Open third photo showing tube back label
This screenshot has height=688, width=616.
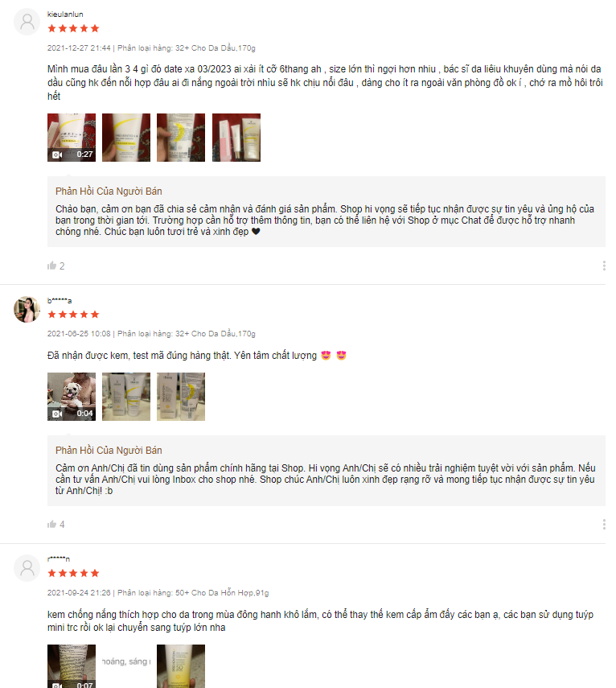pyautogui.click(x=181, y=138)
